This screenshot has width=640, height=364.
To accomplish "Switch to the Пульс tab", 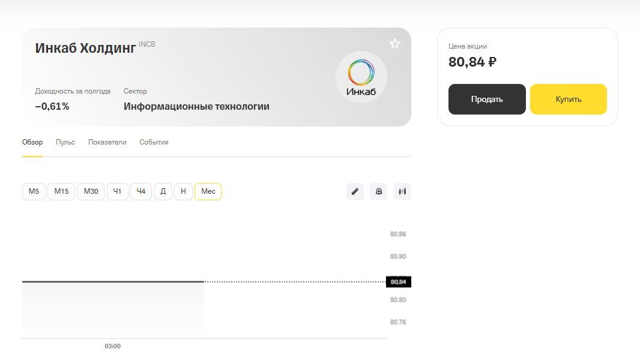I will click(65, 142).
